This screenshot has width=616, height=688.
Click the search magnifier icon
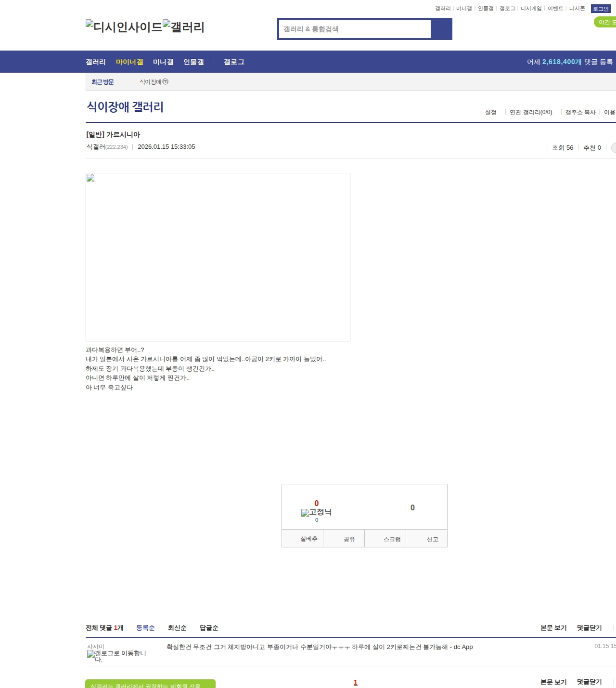click(441, 29)
